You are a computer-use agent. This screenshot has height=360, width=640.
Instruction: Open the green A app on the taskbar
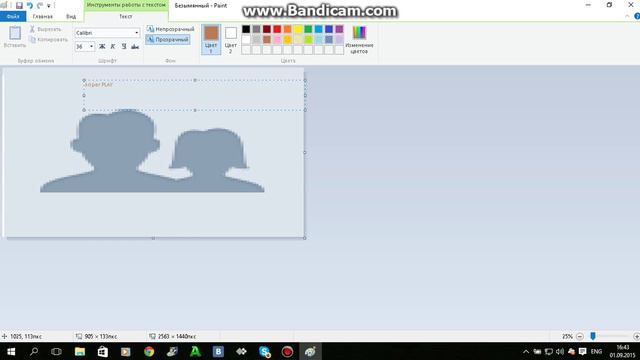tap(195, 351)
